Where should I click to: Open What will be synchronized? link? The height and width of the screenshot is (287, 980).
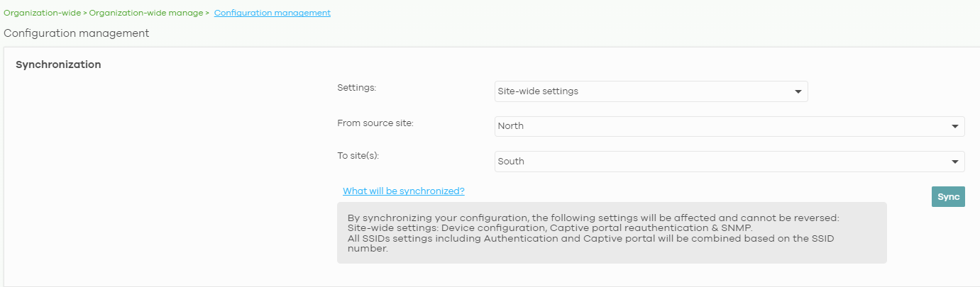pyautogui.click(x=403, y=191)
